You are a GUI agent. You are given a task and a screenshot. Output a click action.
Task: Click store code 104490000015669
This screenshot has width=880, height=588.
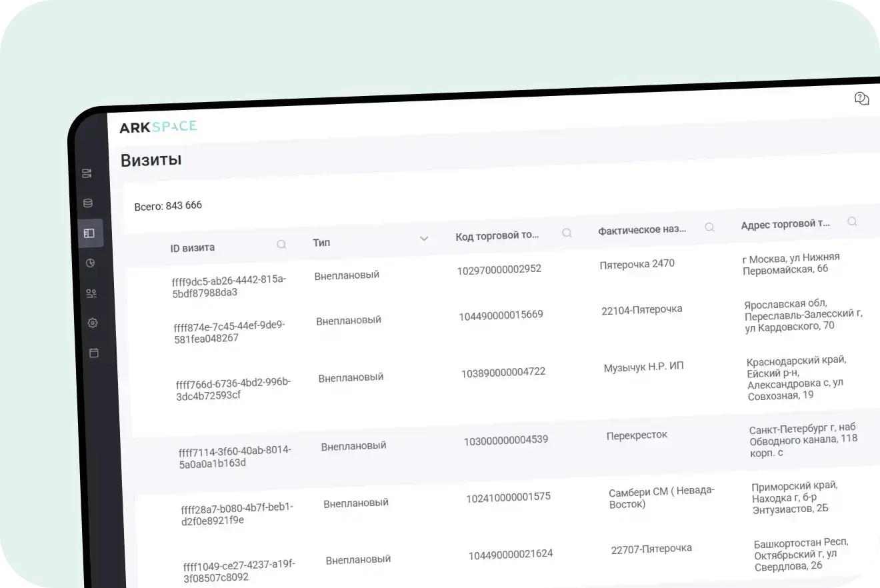click(x=501, y=315)
